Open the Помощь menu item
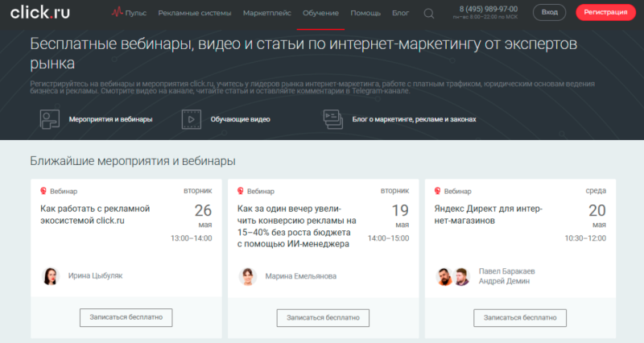 365,13
